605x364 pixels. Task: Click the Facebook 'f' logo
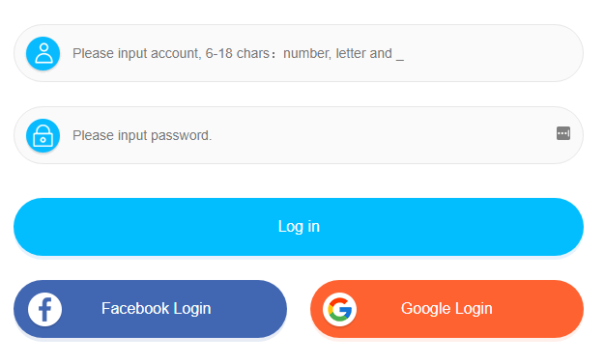pos(44,309)
